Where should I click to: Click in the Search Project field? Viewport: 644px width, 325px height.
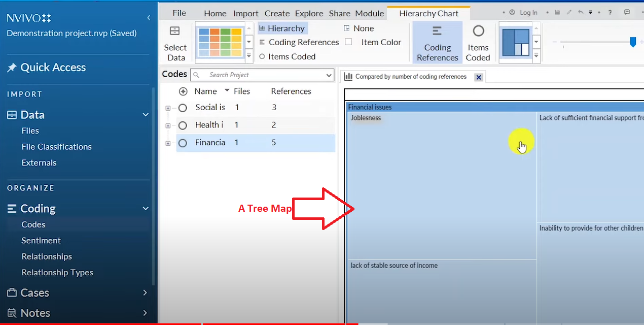262,75
